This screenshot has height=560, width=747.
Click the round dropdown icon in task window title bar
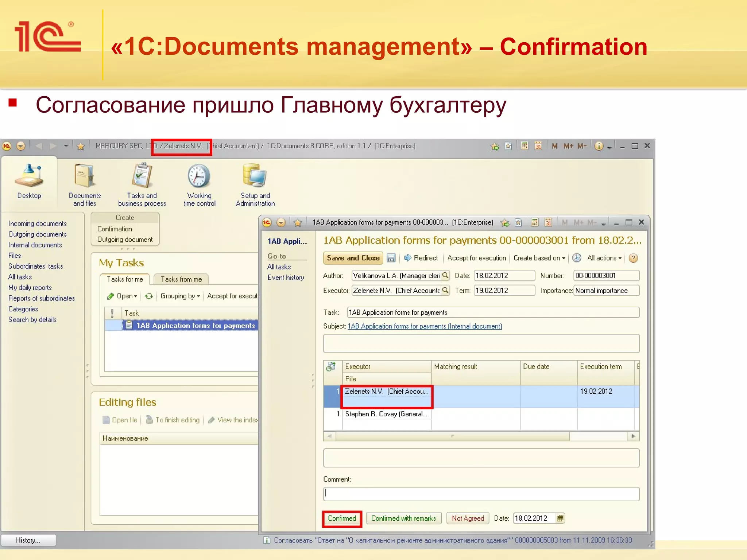(x=281, y=222)
